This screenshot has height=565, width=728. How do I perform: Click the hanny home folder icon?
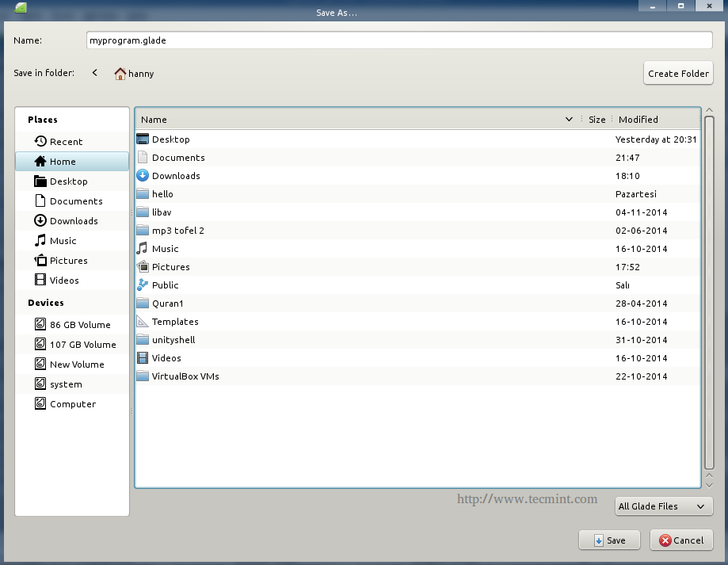[x=120, y=74]
